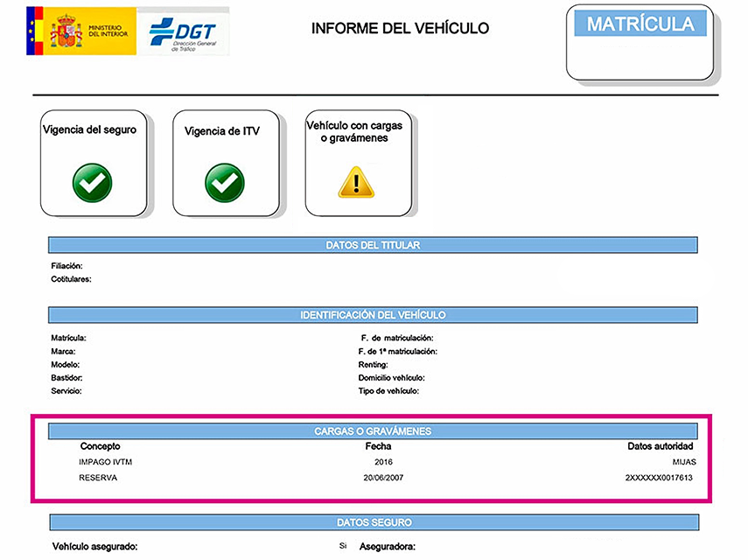
Task: Click the Ministerio del Interior coat of arms logo
Action: tap(66, 31)
